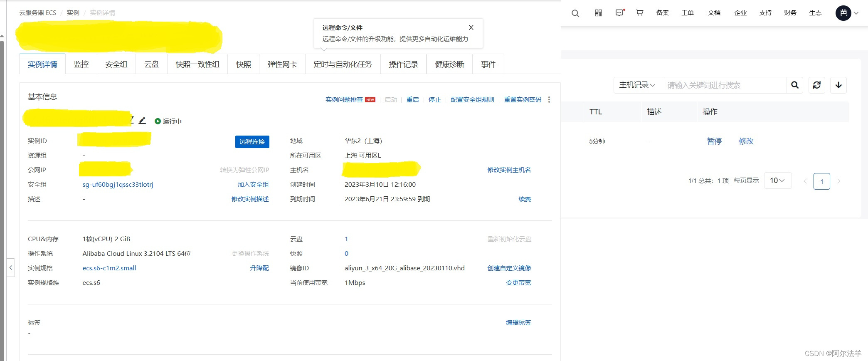868x361 pixels.
Task: Click the 编辑标签 link
Action: pyautogui.click(x=518, y=322)
